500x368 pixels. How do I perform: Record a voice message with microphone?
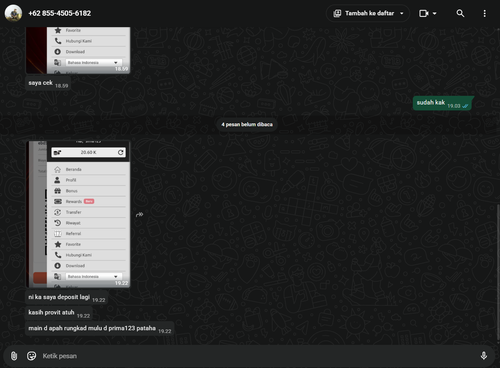(x=484, y=356)
